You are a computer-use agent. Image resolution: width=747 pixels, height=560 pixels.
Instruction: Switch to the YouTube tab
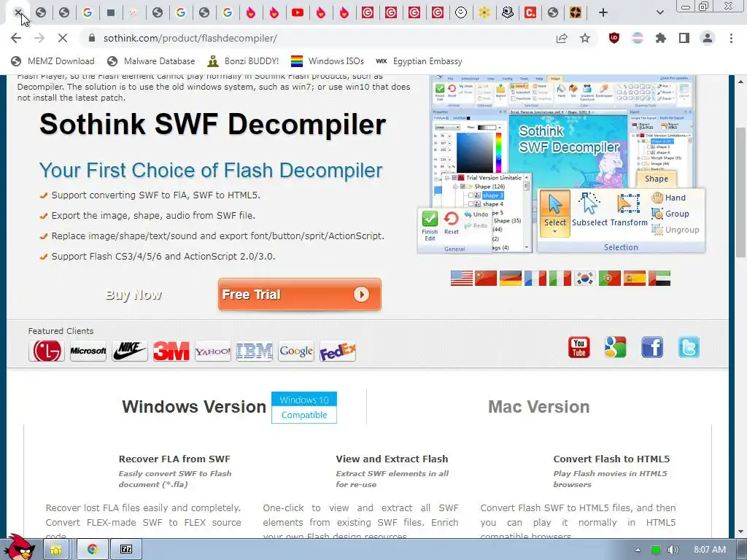pyautogui.click(x=298, y=12)
